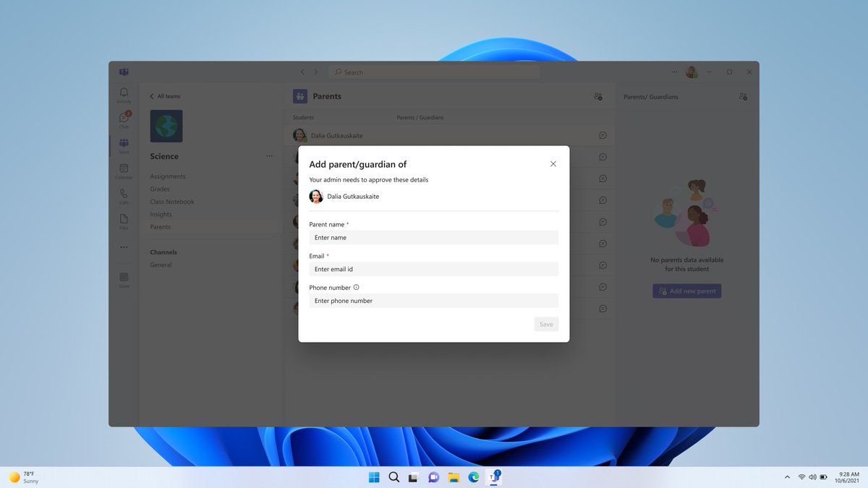The width and height of the screenshot is (868, 488).
Task: Click the Students column header
Action: click(x=303, y=117)
